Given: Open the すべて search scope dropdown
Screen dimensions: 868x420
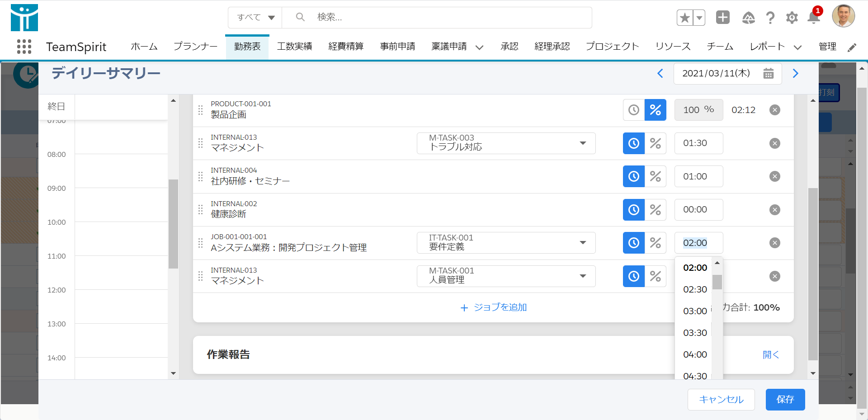Looking at the screenshot, I should click(x=255, y=18).
